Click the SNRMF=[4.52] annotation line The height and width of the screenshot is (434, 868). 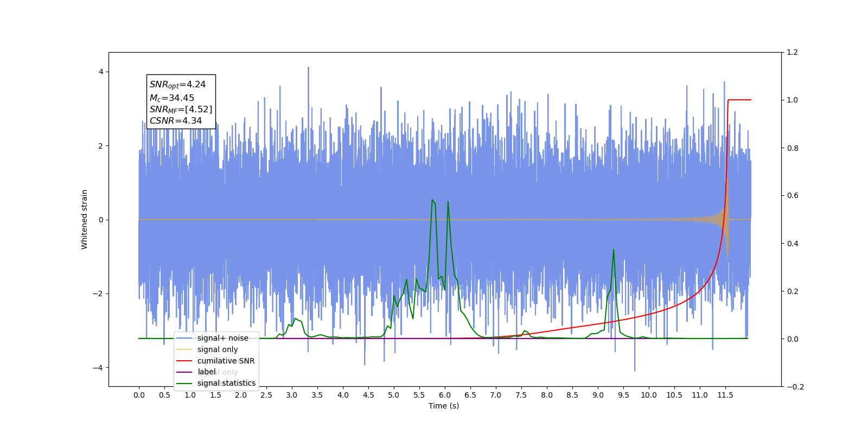click(181, 110)
